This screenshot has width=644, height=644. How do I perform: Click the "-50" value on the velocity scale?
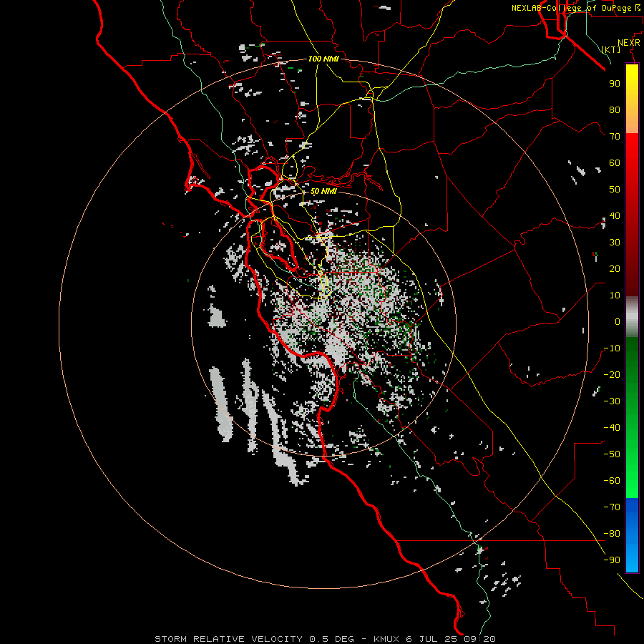click(x=612, y=454)
